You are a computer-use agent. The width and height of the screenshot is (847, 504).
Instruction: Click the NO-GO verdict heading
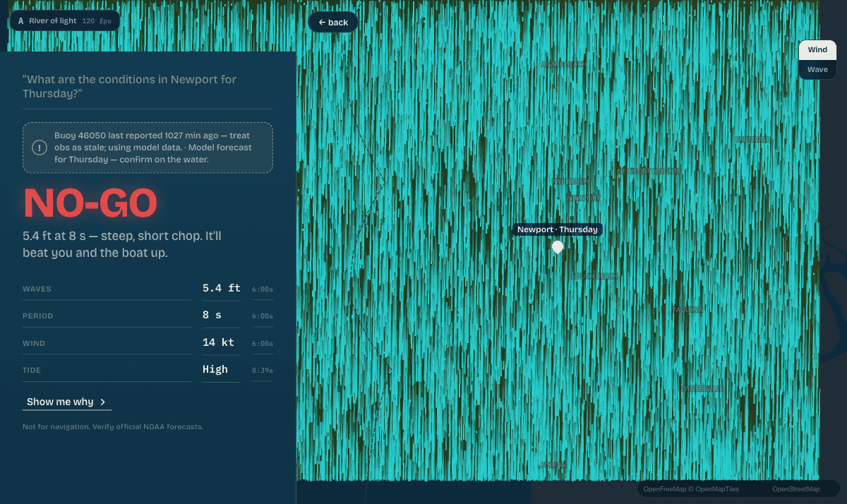[x=90, y=203]
